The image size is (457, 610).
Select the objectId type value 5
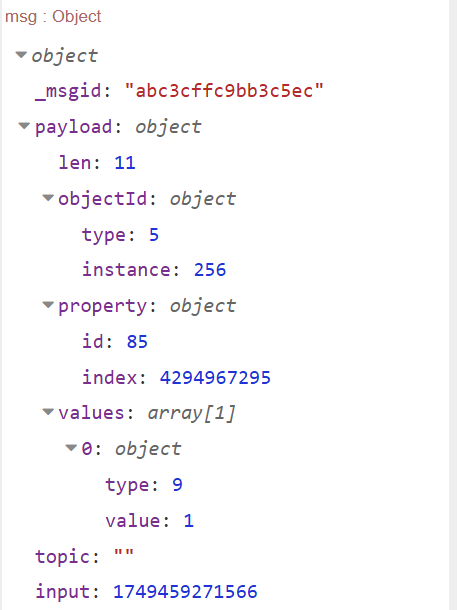pyautogui.click(x=154, y=235)
